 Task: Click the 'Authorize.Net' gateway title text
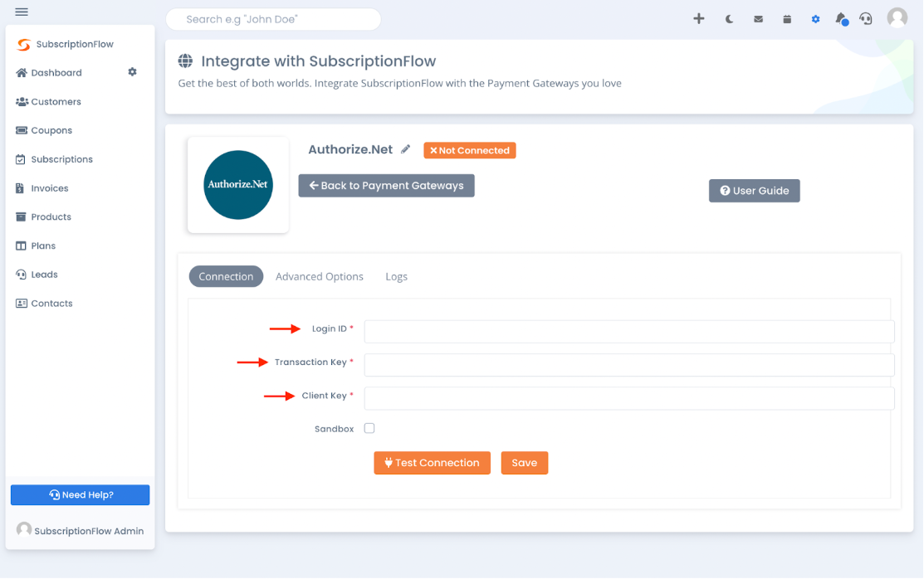(350, 149)
